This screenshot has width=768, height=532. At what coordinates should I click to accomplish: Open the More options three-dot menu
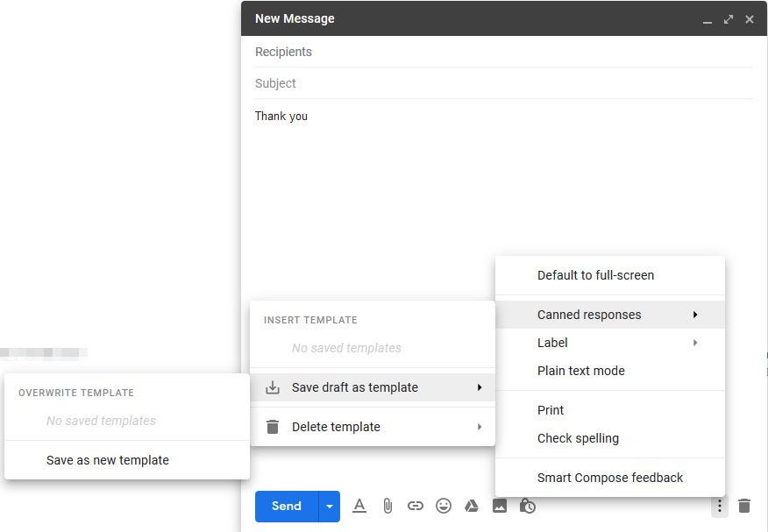(x=719, y=506)
